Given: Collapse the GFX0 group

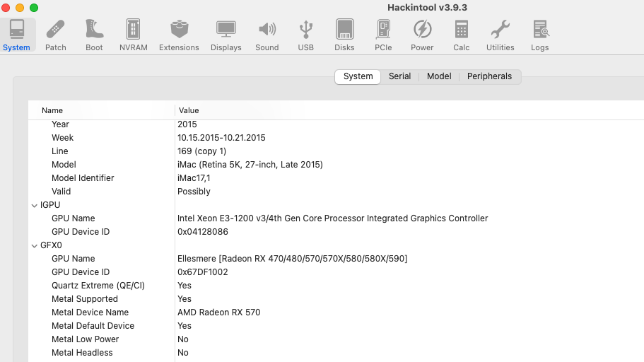Looking at the screenshot, I should 35,246.
